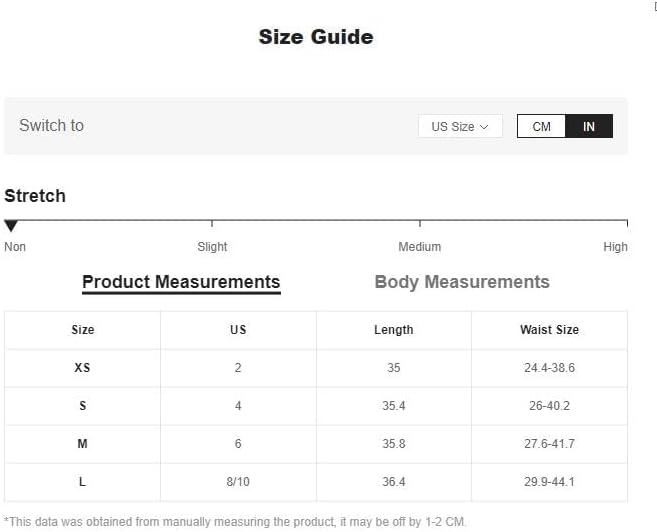This screenshot has height=532, width=657.
Task: Click the Size Guide title
Action: tap(316, 38)
